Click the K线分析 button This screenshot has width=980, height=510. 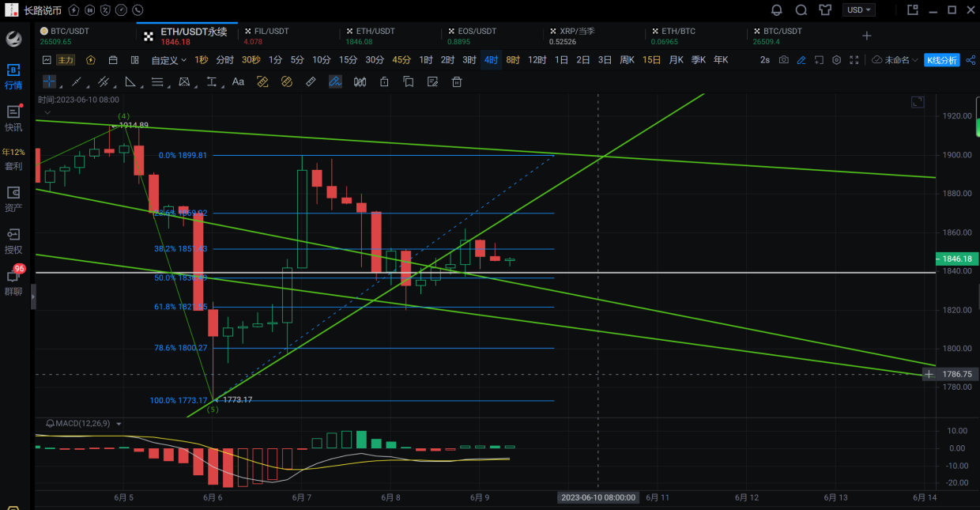click(x=941, y=60)
